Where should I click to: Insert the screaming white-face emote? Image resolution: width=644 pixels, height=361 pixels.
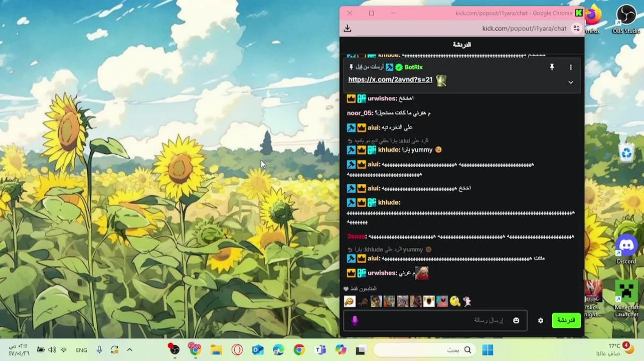coord(429,301)
